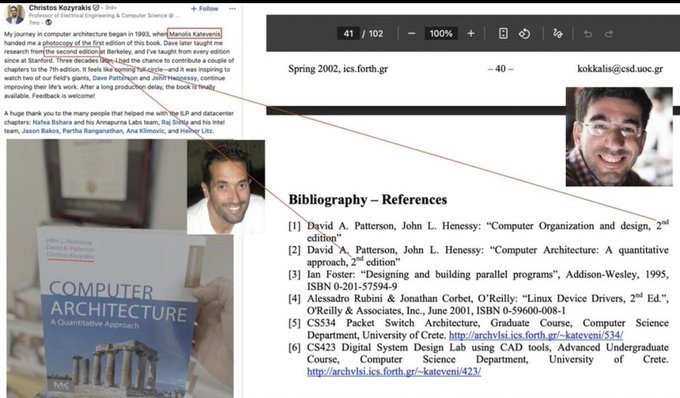Click the "– 40 –" page number header text

[500, 69]
